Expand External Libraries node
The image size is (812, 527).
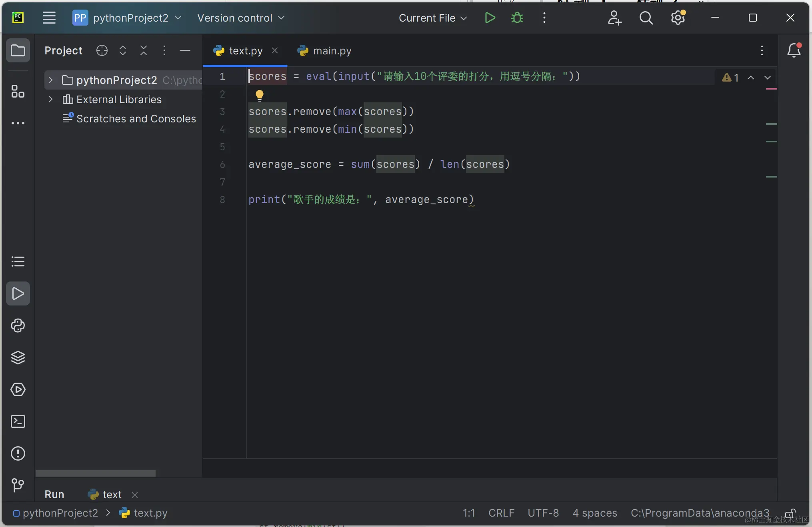pyautogui.click(x=50, y=99)
